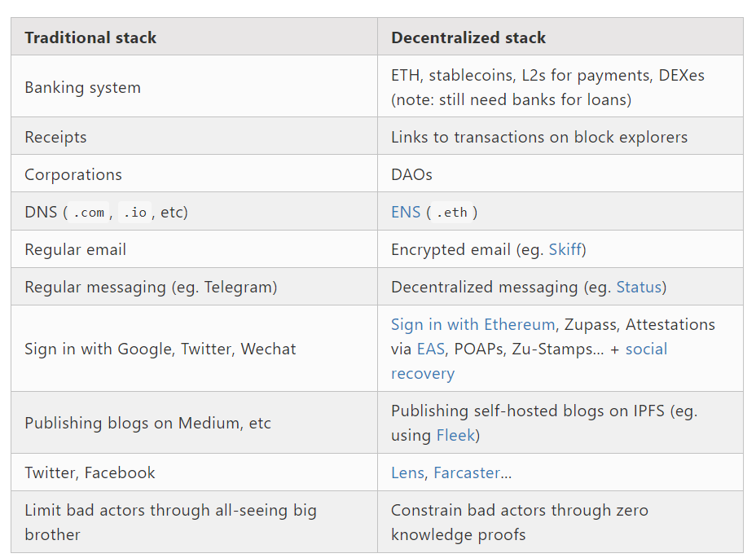Click the Banking system cell
756x558 pixels.
pyautogui.click(x=82, y=87)
